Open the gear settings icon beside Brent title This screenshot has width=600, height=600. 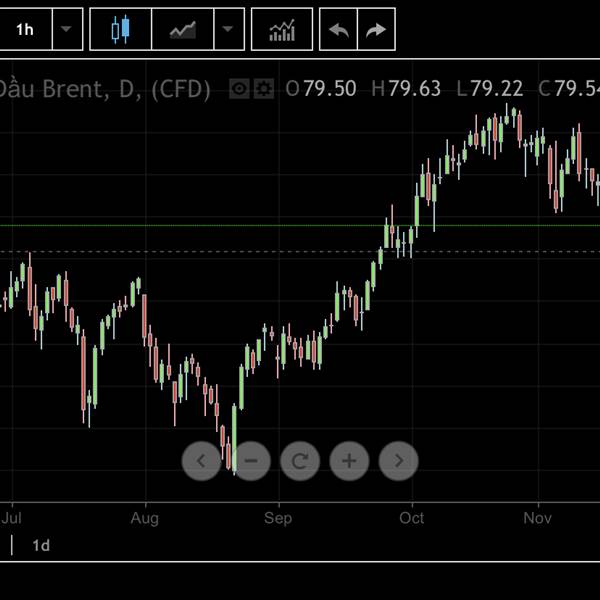coord(264,89)
